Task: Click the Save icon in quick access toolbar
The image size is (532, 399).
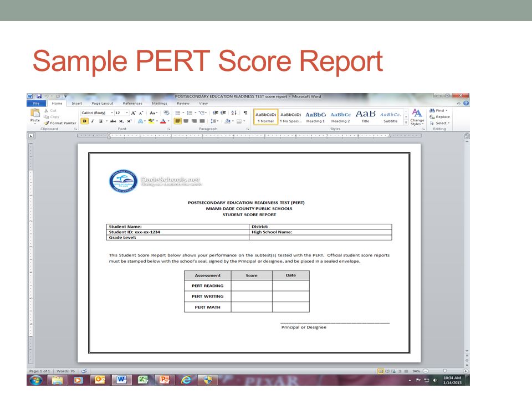Action: [x=39, y=96]
